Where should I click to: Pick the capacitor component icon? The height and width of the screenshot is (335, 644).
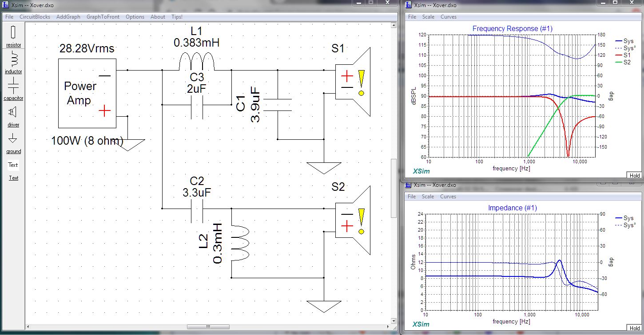click(x=13, y=86)
